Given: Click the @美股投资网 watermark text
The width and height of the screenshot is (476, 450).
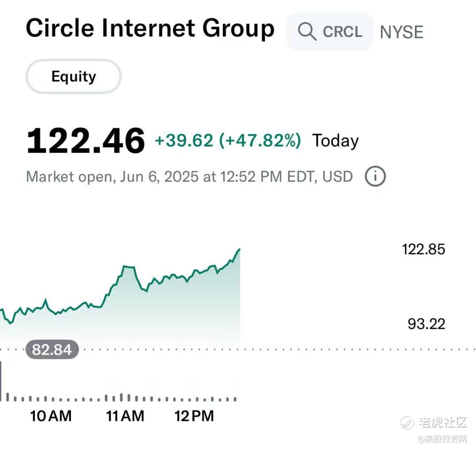Looking at the screenshot, I should (x=442, y=439).
